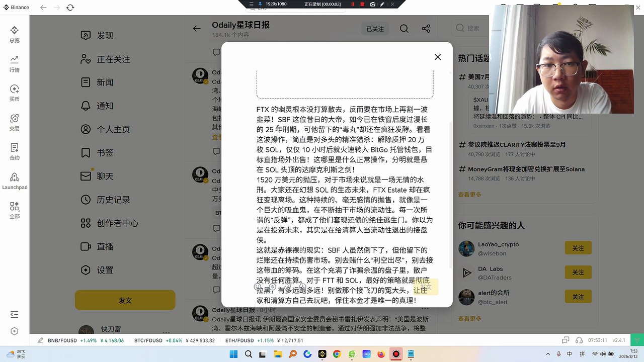Image resolution: width=644 pixels, height=362 pixels.
Task: Open trending topic 参议院推CLARITY法案投票至9月
Action: tap(517, 144)
